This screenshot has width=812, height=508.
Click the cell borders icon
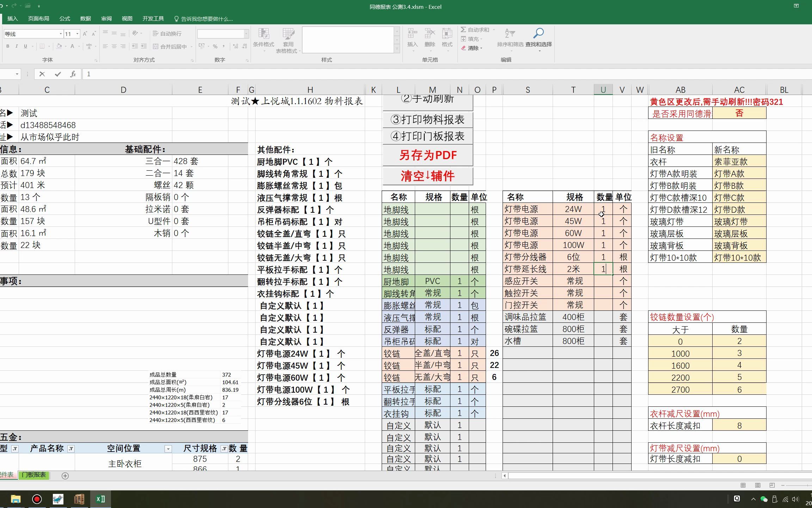coord(42,46)
